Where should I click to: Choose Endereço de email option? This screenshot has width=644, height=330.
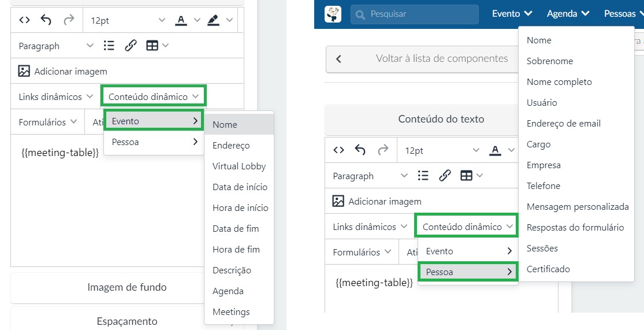576,123
